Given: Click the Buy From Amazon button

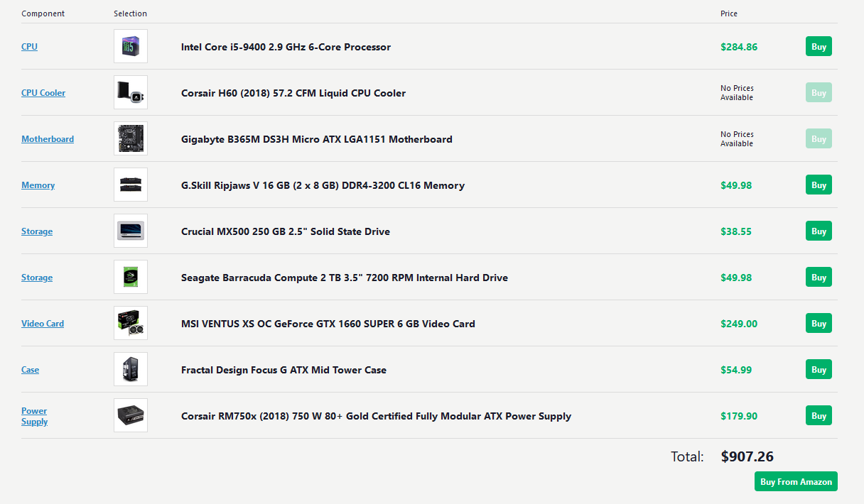Looking at the screenshot, I should click(796, 481).
